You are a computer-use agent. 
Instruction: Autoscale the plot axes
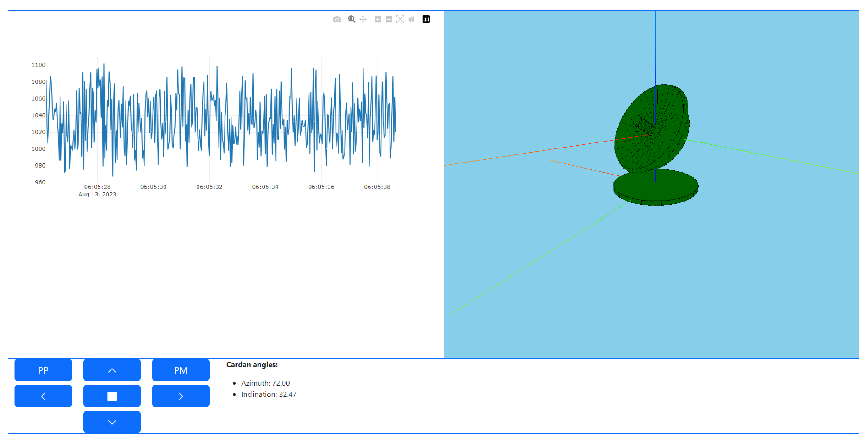(x=400, y=19)
